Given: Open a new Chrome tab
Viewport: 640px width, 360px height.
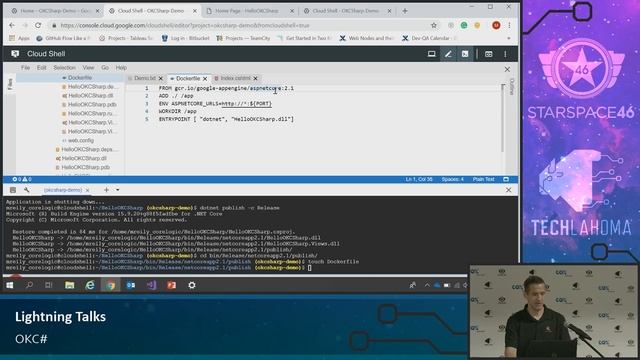Looking at the screenshot, I should pyautogui.click(x=405, y=11).
